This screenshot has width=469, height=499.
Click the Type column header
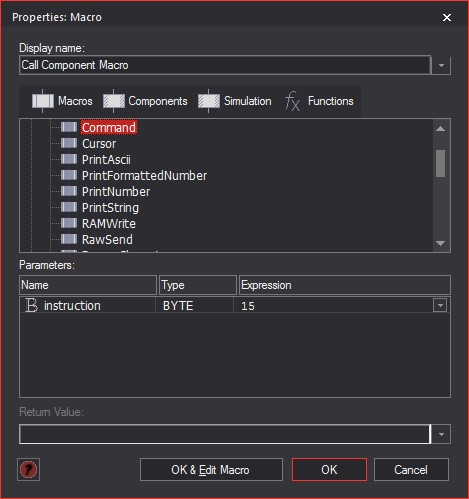click(198, 285)
